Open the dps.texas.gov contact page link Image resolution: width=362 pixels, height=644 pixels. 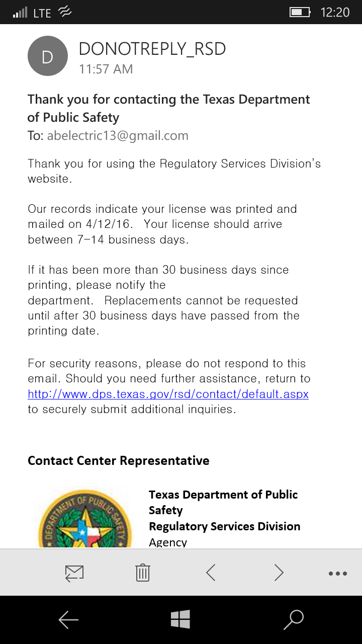pos(168,394)
